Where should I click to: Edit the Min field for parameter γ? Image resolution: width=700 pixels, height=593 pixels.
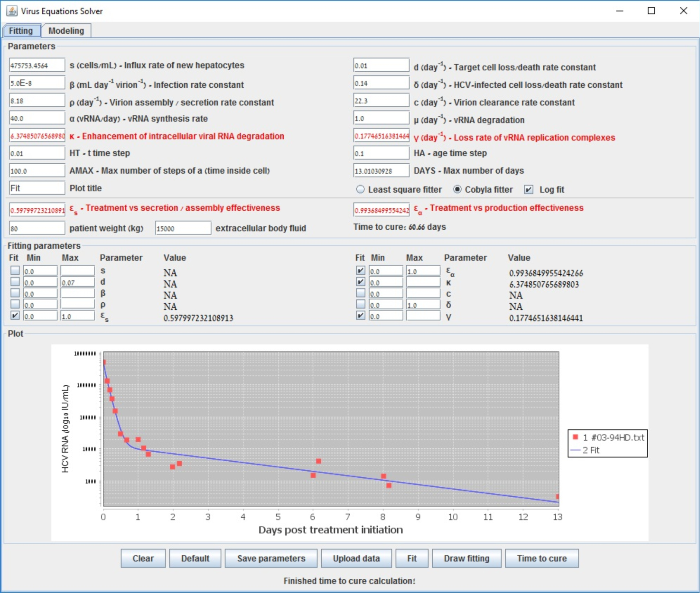tap(386, 316)
